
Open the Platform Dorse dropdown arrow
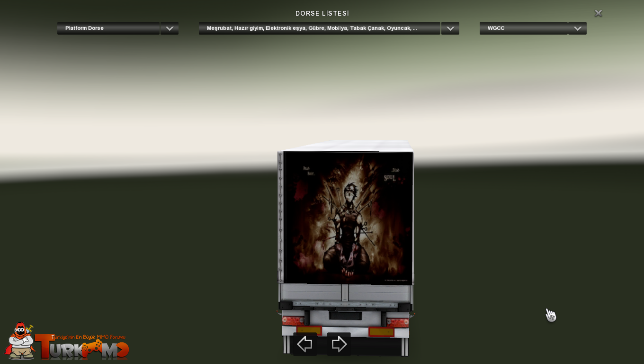pyautogui.click(x=170, y=28)
